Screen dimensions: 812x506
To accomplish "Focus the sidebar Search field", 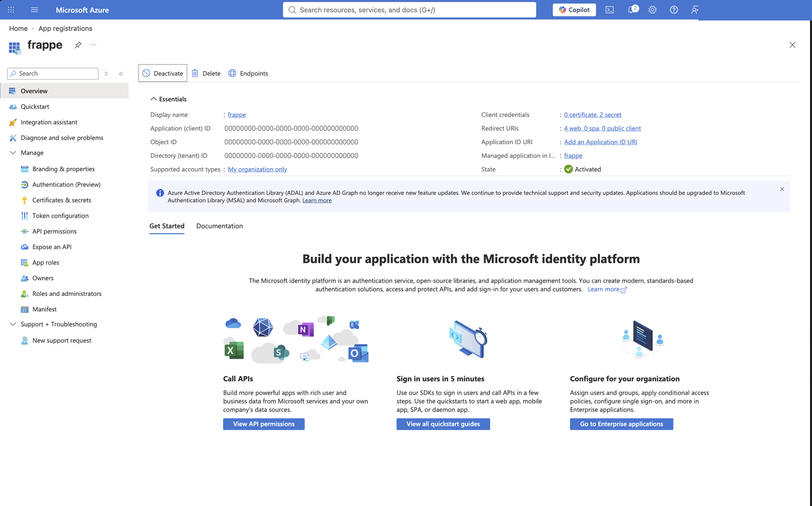I will click(53, 74).
